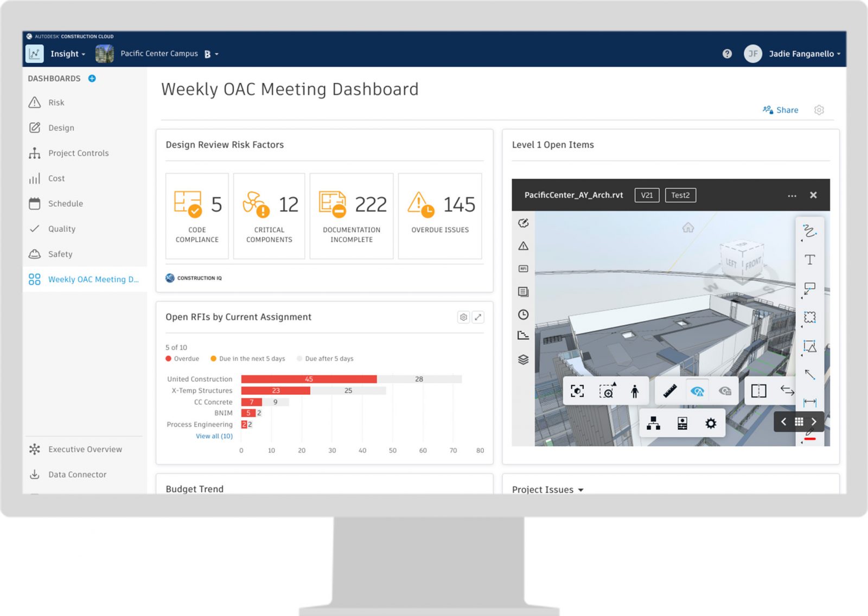Open the Insight module dropdown
The height and width of the screenshot is (616, 868).
pyautogui.click(x=68, y=54)
